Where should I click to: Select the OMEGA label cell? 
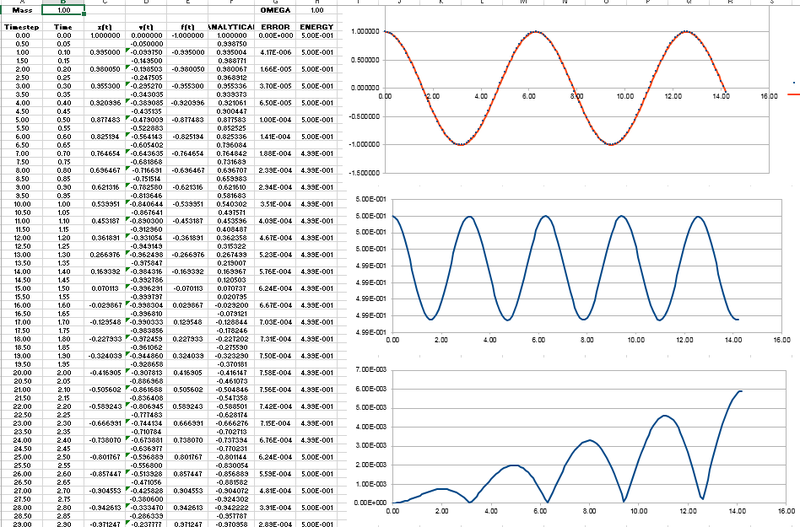tap(275, 10)
